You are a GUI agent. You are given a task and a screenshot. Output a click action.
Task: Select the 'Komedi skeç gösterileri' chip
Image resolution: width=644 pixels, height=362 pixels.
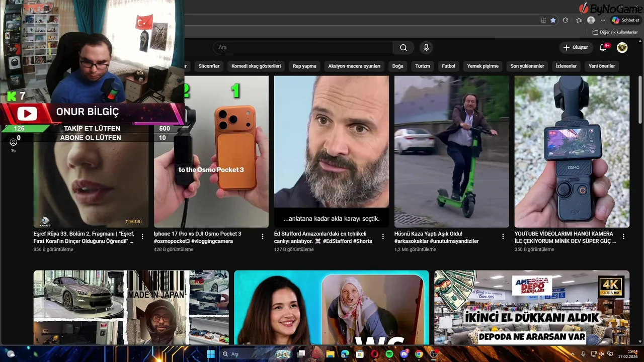(x=256, y=66)
